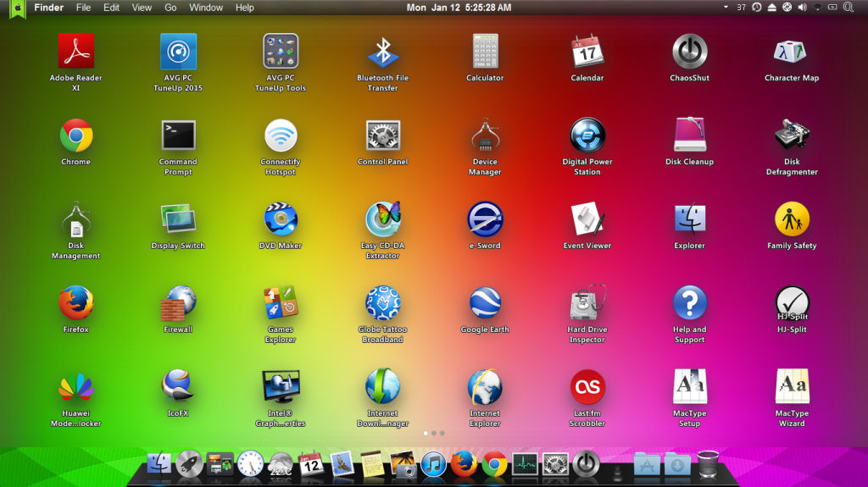Image resolution: width=868 pixels, height=487 pixels.
Task: Go to the second launchpad page dot
Action: point(434,433)
